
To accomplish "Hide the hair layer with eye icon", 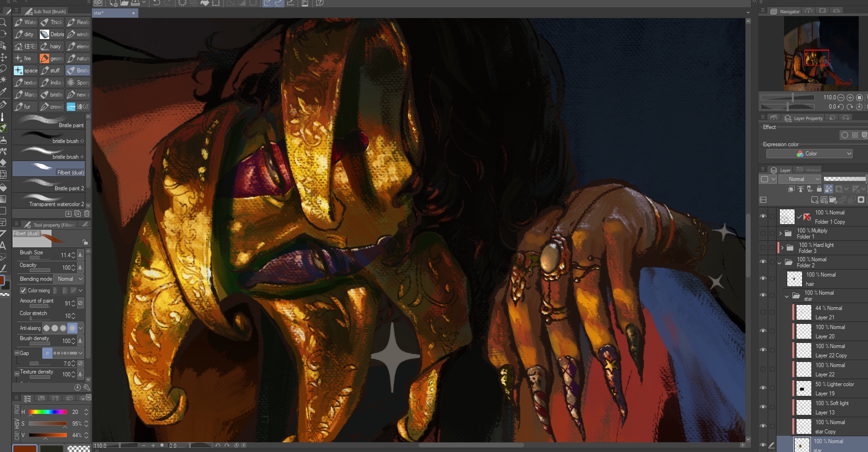I will [x=763, y=278].
